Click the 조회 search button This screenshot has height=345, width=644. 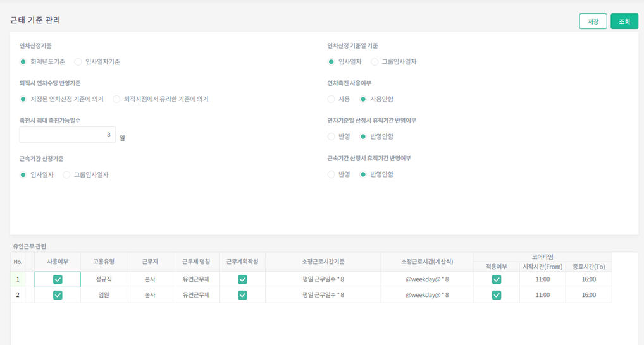coord(624,21)
